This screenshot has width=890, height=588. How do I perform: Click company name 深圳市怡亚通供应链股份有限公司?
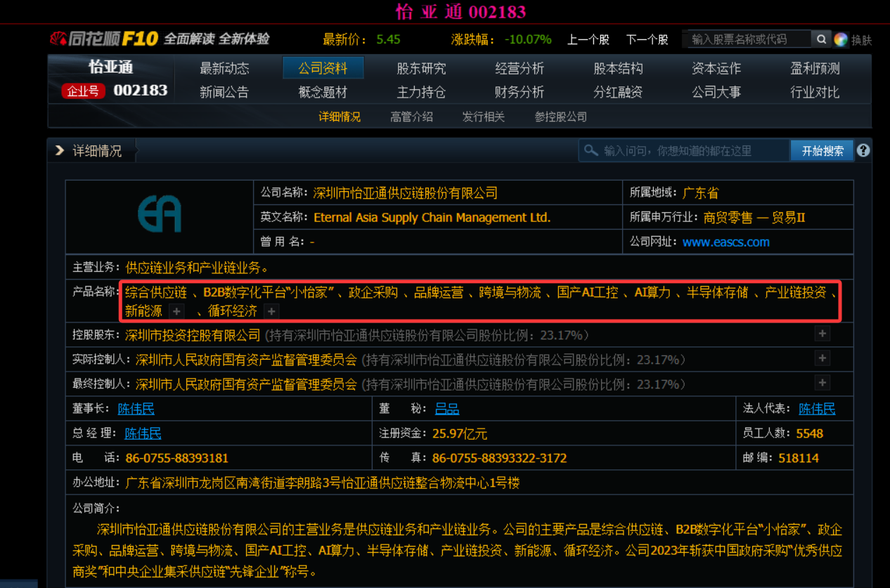point(405,192)
